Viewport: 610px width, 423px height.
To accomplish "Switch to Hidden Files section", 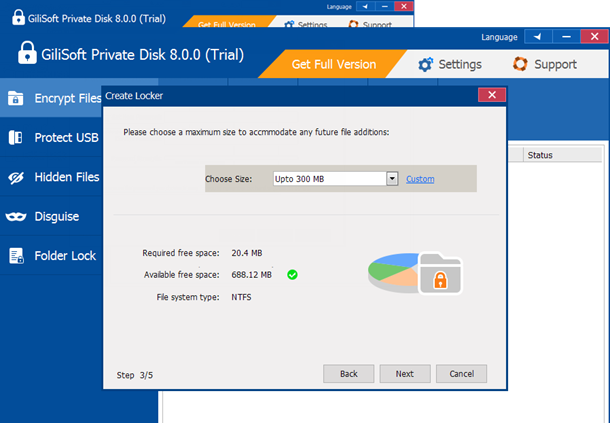I will click(x=51, y=177).
